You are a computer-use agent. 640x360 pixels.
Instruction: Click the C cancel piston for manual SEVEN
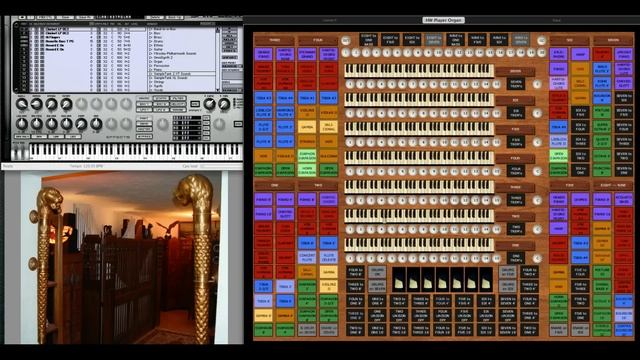coord(537,84)
